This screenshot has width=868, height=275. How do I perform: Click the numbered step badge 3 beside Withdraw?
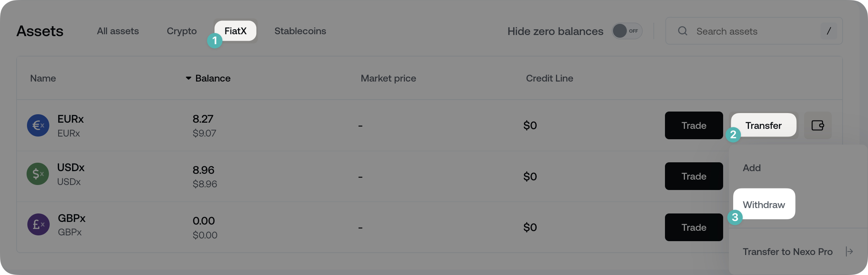(735, 218)
